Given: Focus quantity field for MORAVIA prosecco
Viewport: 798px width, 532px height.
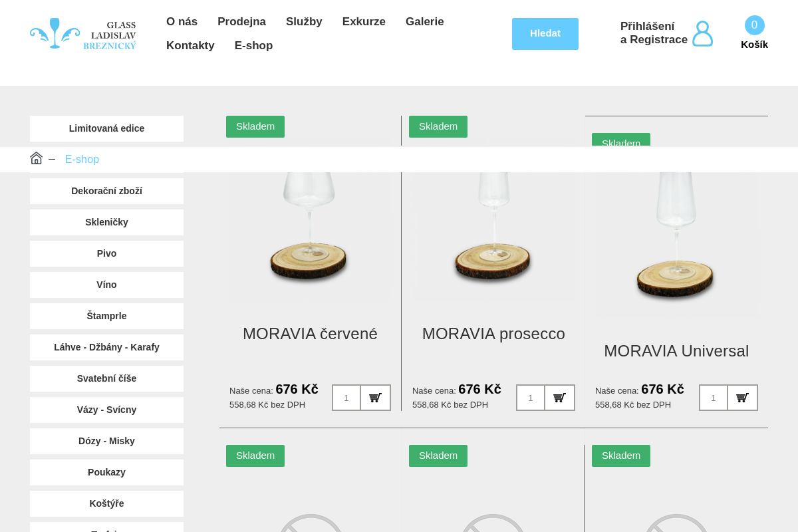Looking at the screenshot, I should click(x=531, y=398).
